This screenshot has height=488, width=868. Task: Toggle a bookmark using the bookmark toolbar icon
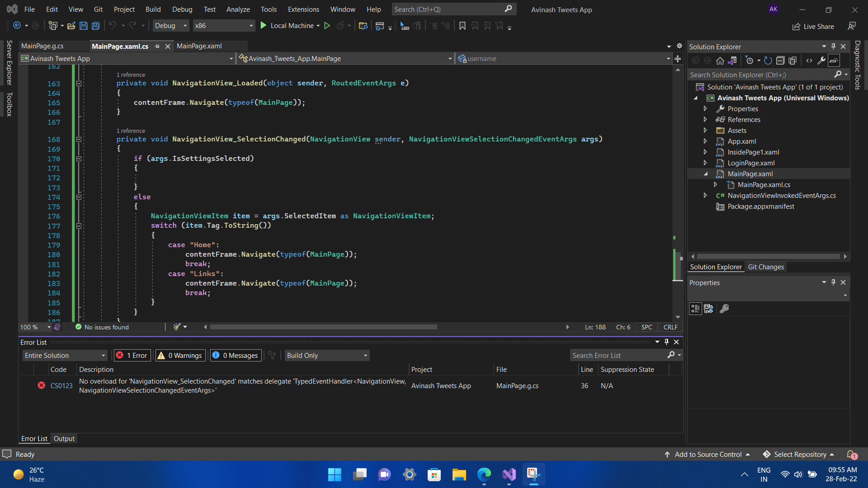[462, 26]
